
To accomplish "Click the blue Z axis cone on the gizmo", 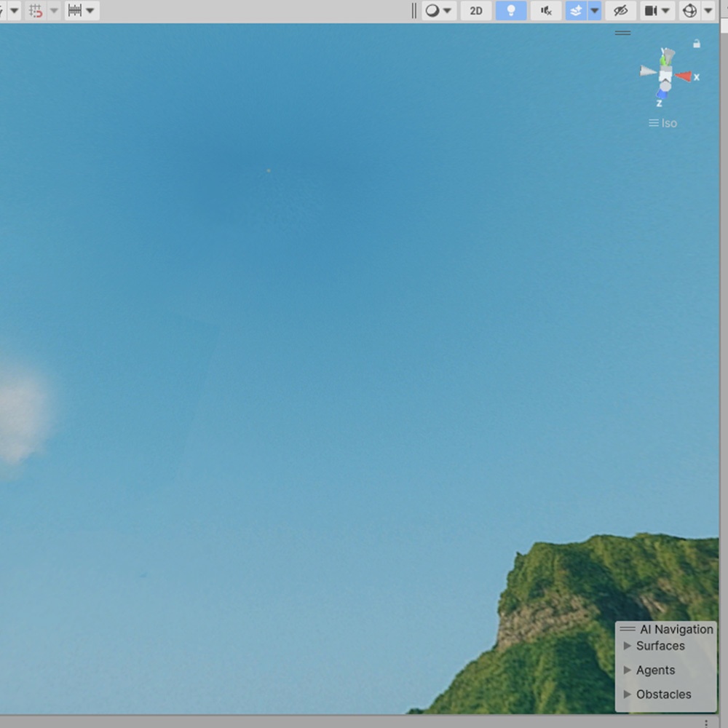I will click(x=662, y=95).
